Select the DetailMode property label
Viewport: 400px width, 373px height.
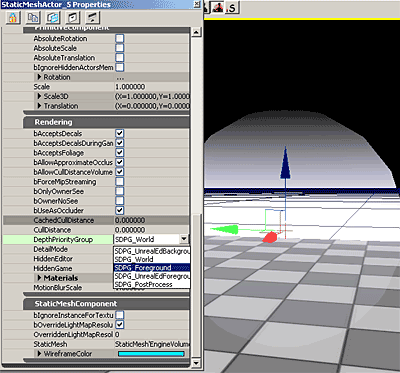point(50,249)
